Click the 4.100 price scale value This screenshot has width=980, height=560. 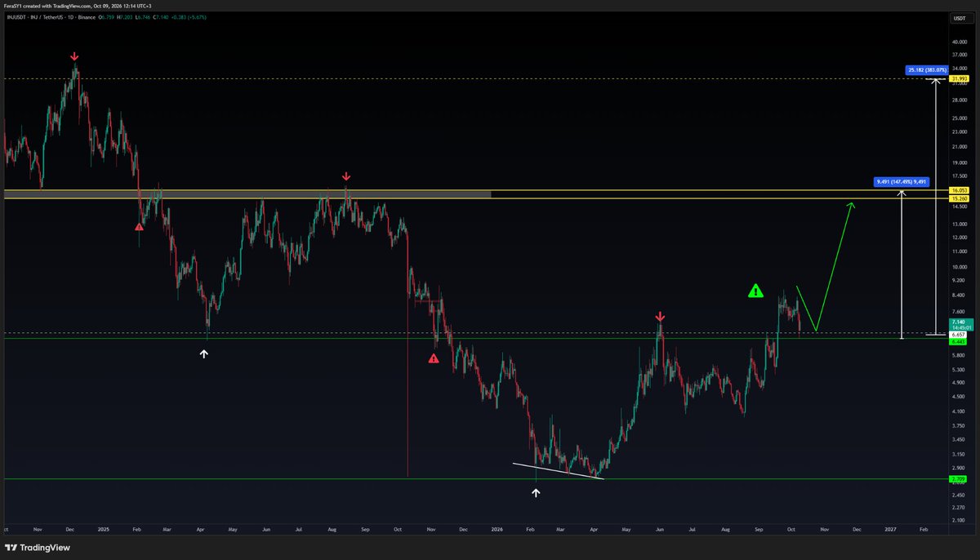959,412
